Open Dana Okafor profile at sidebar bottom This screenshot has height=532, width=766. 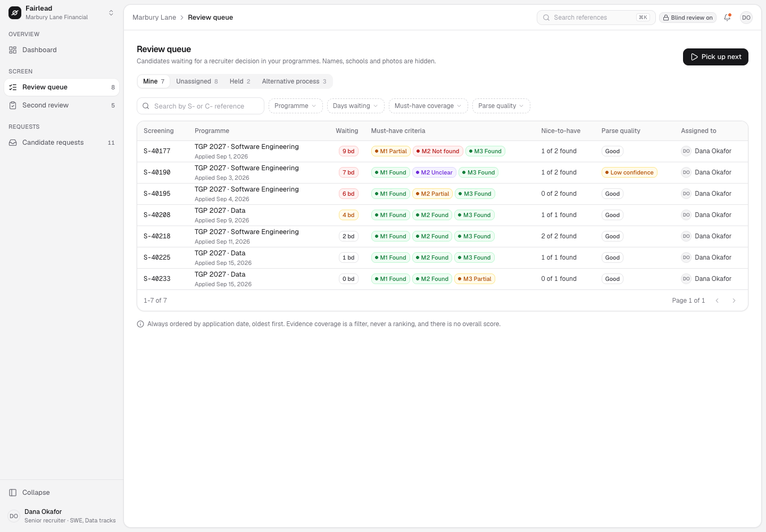point(62,516)
